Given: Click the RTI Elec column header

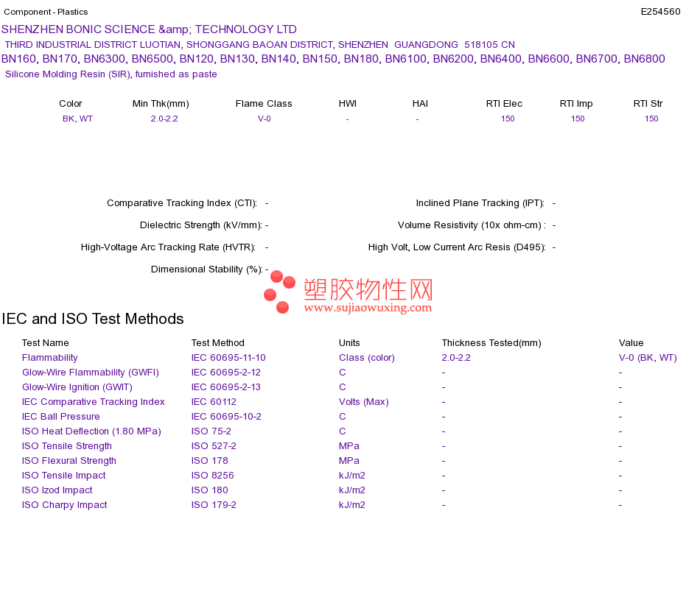Looking at the screenshot, I should [x=504, y=104].
